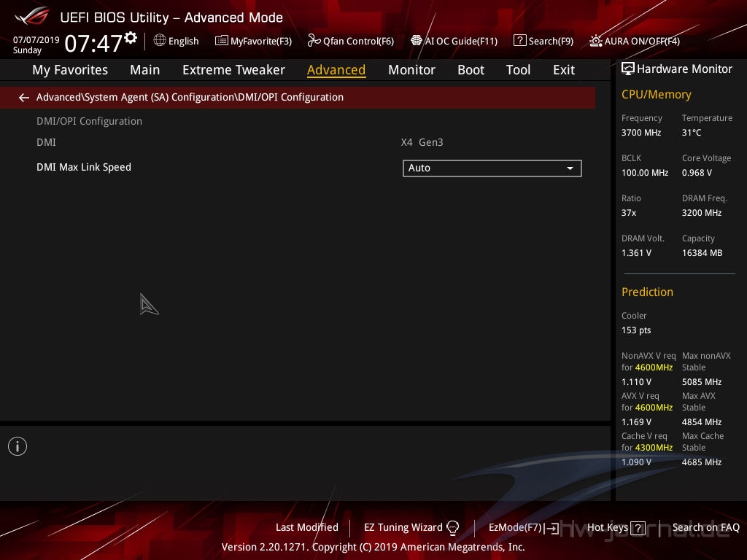The image size is (747, 560).
Task: Click the BIOS version copyright text
Action: point(373,547)
